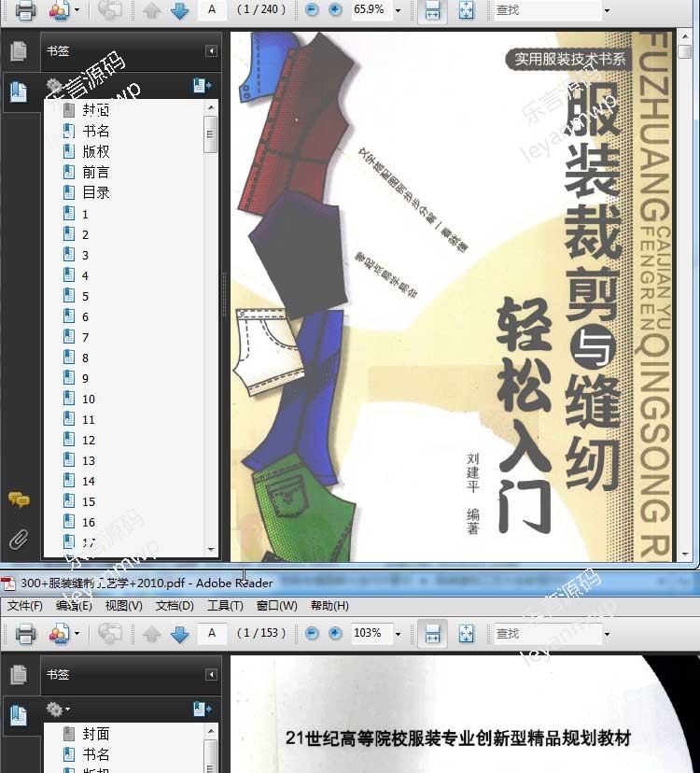Open Bookmarks panel icon in upper window
Viewport: 700px width, 773px height.
19,91
